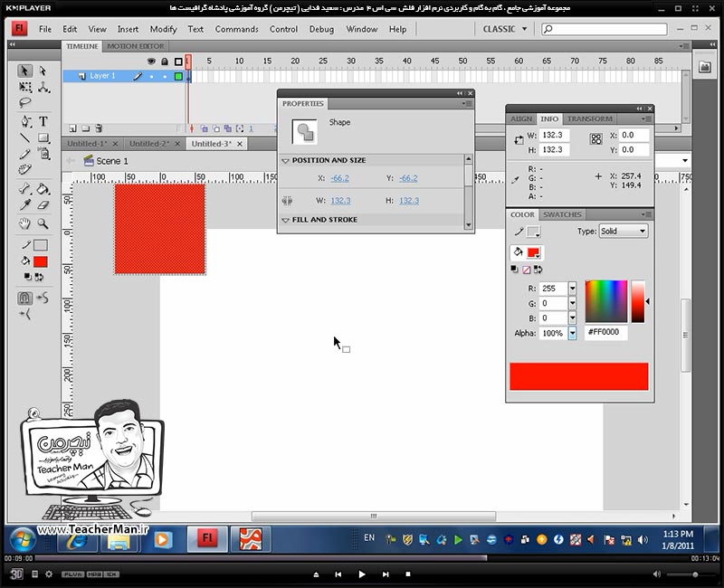Open the color Type dropdown (Solid)

pos(624,232)
